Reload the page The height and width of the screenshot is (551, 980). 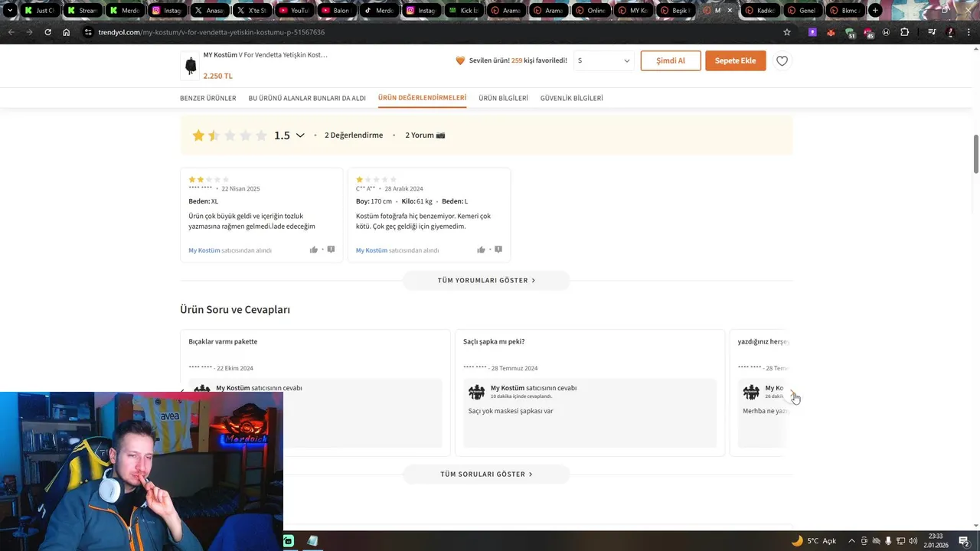pyautogui.click(x=47, y=32)
